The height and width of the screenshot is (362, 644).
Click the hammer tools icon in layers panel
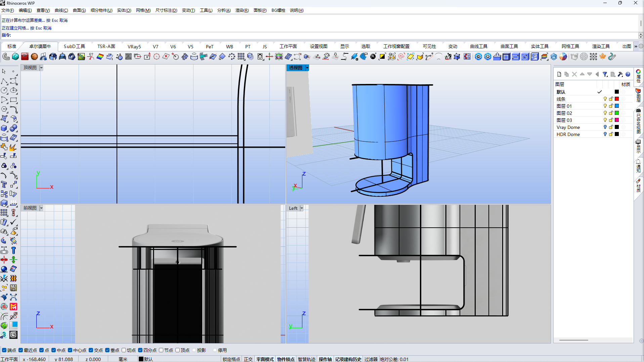point(620,74)
